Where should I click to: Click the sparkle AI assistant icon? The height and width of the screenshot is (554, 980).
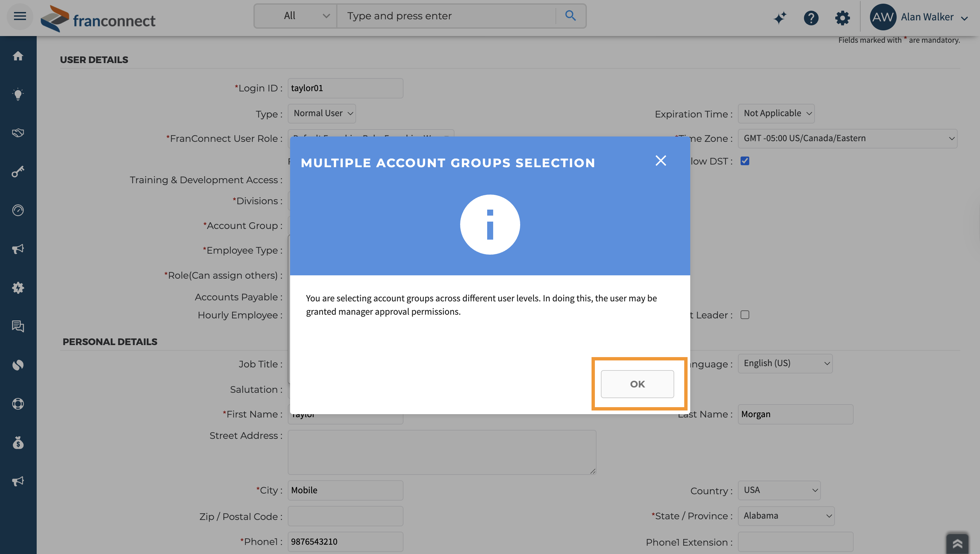[x=780, y=17]
